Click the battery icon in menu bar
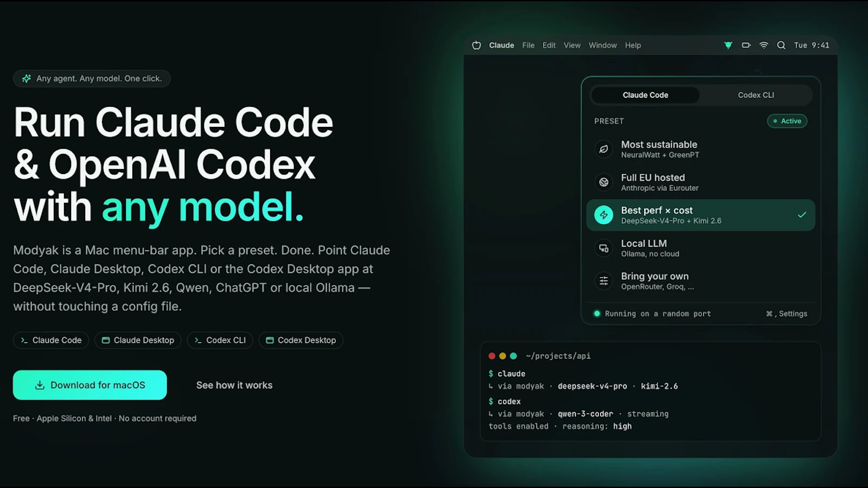Screen dimensions: 868x488 pos(746,46)
